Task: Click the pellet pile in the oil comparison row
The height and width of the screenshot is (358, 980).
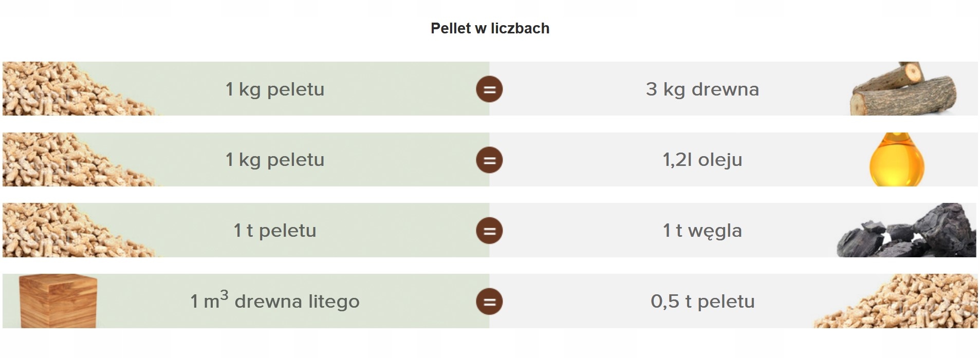Action: point(80,159)
